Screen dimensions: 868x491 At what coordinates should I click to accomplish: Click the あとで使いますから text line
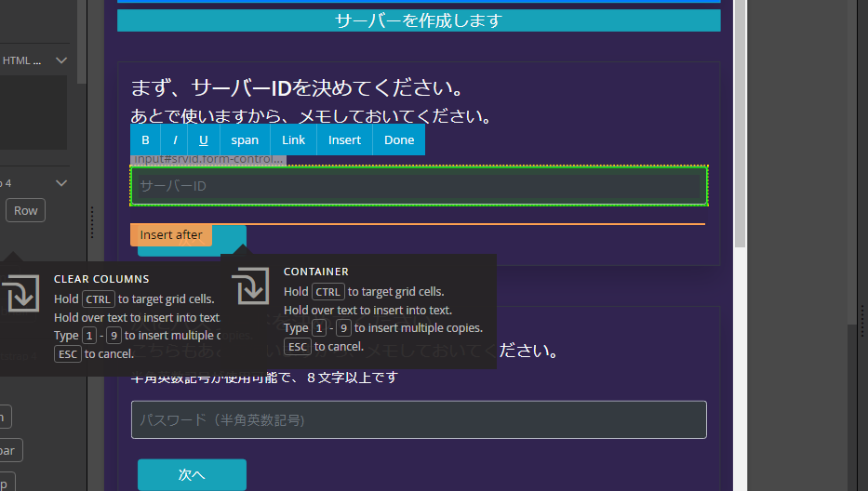pyautogui.click(x=311, y=116)
